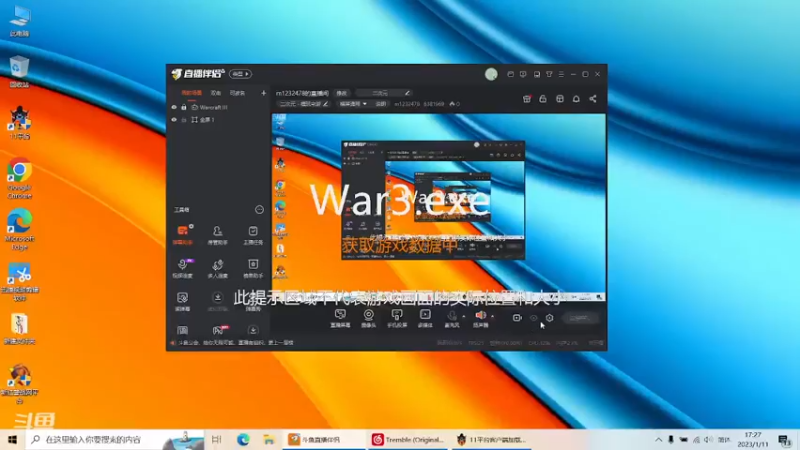Viewport: 800px width, 450px height.
Task: Open the skin shirt icon in title bar
Action: [549, 74]
